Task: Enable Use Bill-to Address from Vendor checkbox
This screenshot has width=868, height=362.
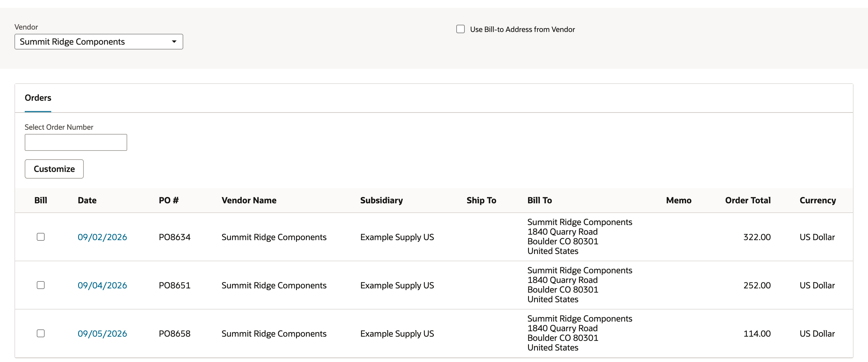Action: point(460,29)
